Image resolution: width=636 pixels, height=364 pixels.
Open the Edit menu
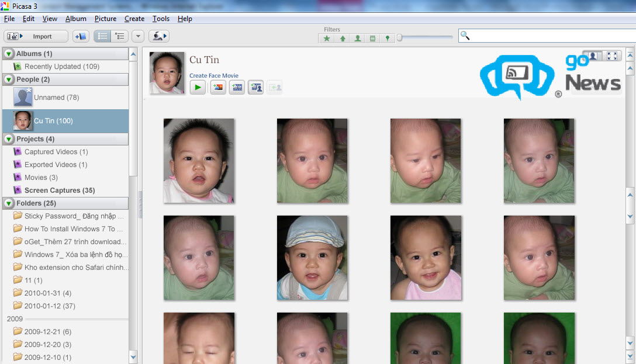click(29, 19)
